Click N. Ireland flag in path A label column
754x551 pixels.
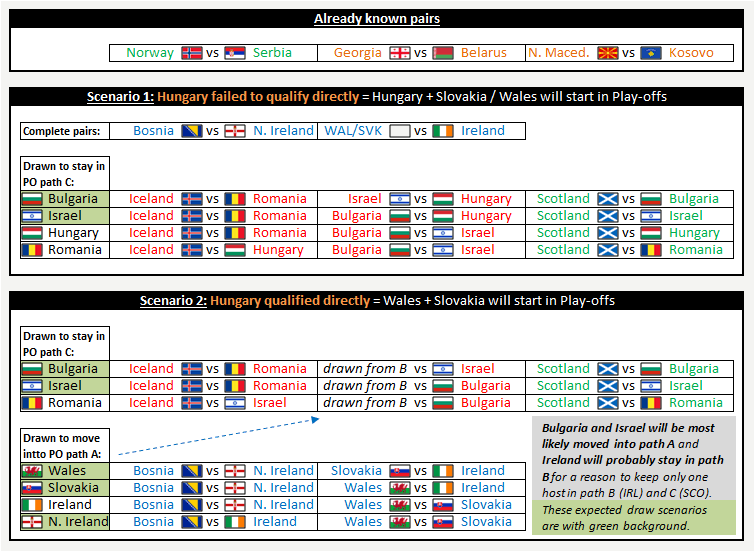tap(32, 522)
